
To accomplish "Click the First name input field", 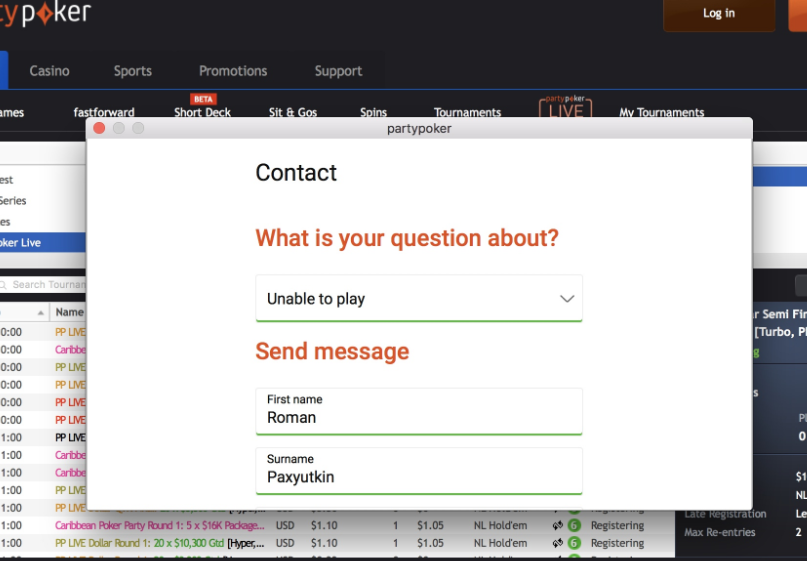I will point(418,418).
